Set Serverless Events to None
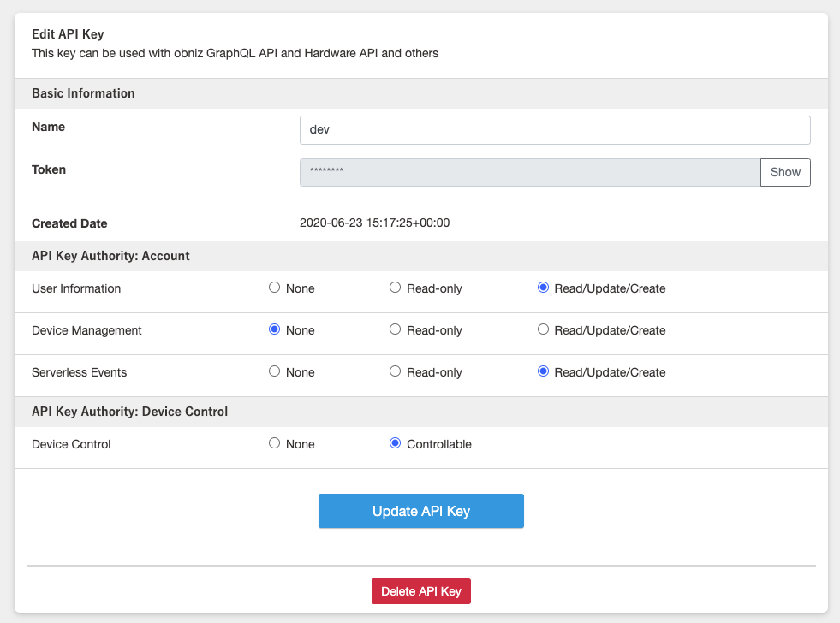This screenshot has height=623, width=840. pyautogui.click(x=275, y=372)
